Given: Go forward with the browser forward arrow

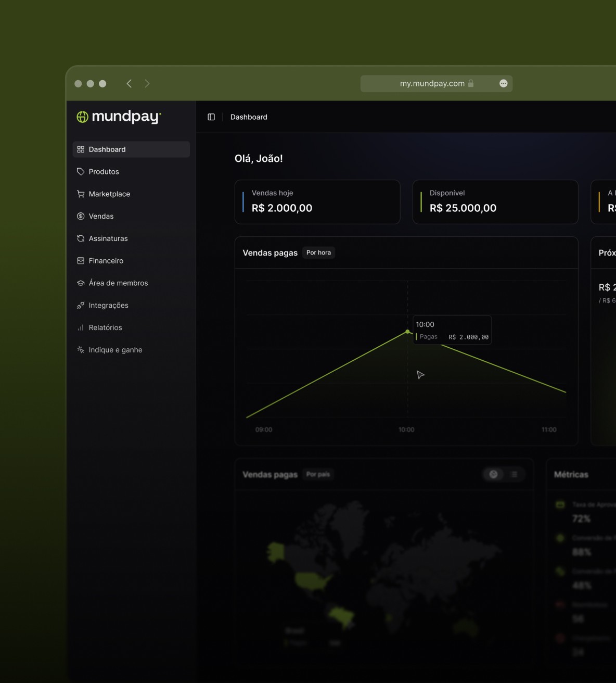Looking at the screenshot, I should point(147,83).
